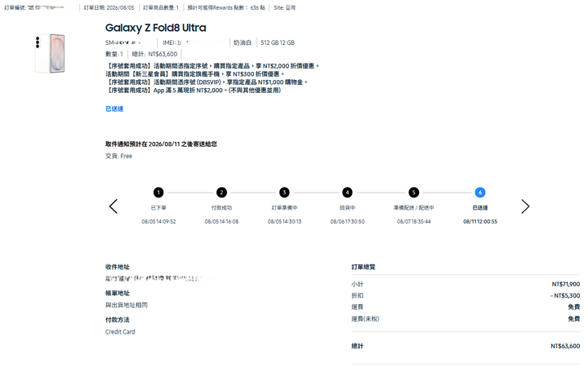Click the 折扣 -NT$5,300 amount
This screenshot has height=372, width=588.
565,295
